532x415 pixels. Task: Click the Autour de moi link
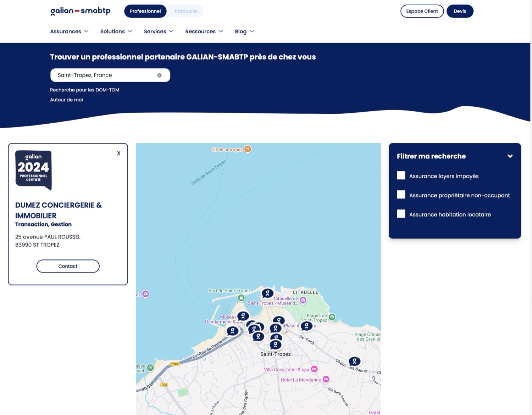tap(66, 100)
